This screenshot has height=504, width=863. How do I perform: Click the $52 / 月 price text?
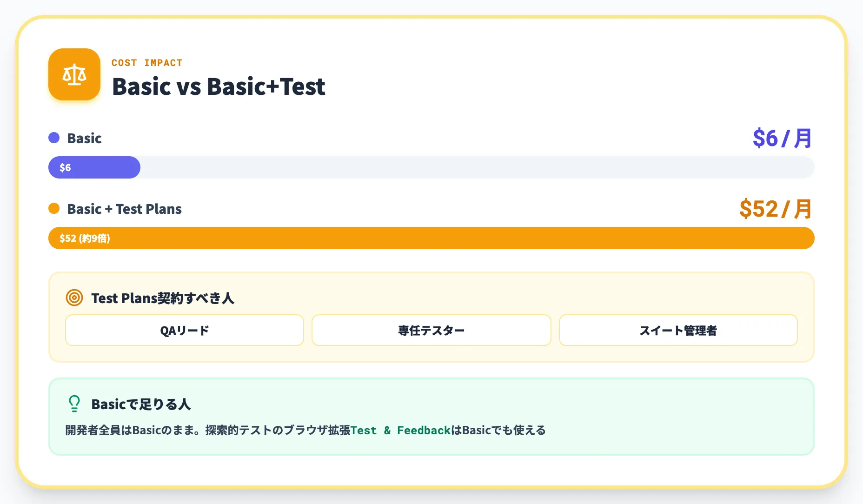pos(776,209)
